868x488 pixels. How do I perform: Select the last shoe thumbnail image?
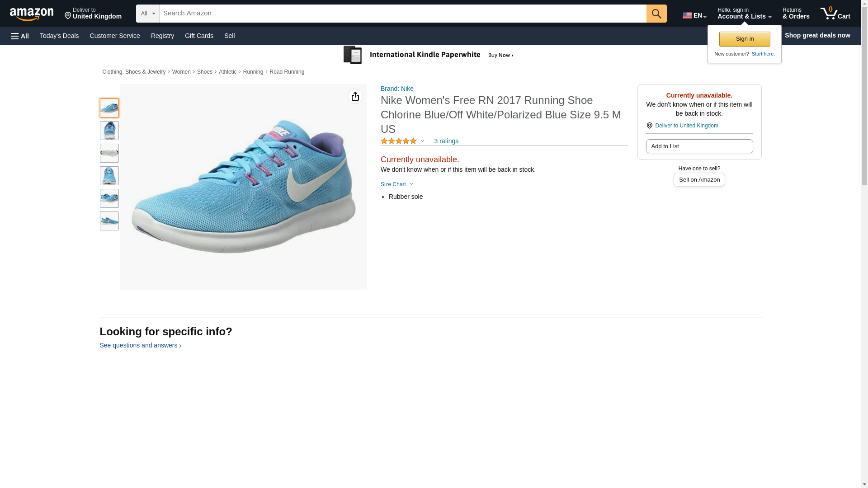click(109, 221)
